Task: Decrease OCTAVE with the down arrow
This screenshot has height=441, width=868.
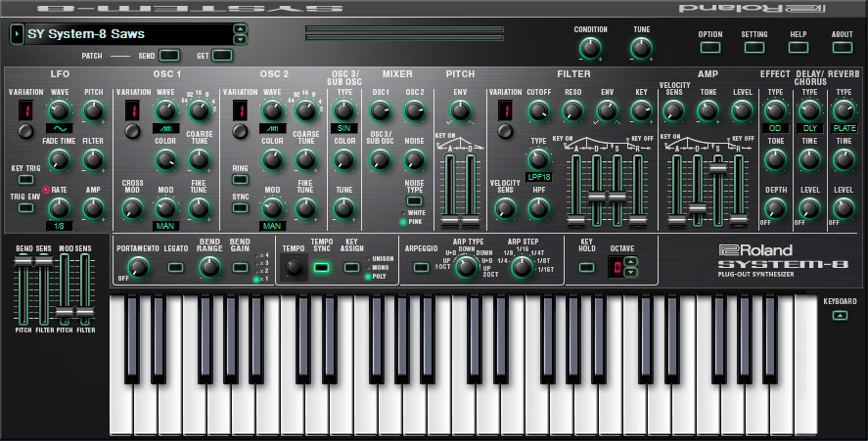Action: (630, 272)
